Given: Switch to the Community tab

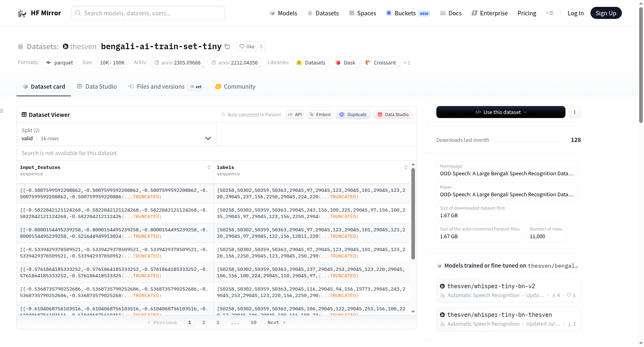Looking at the screenshot, I should 235,87.
